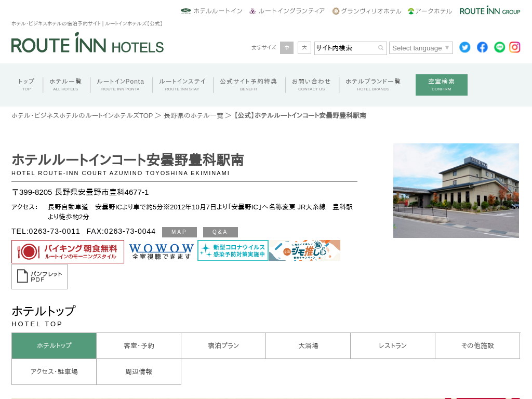Open the Select language dropdown

click(x=421, y=48)
